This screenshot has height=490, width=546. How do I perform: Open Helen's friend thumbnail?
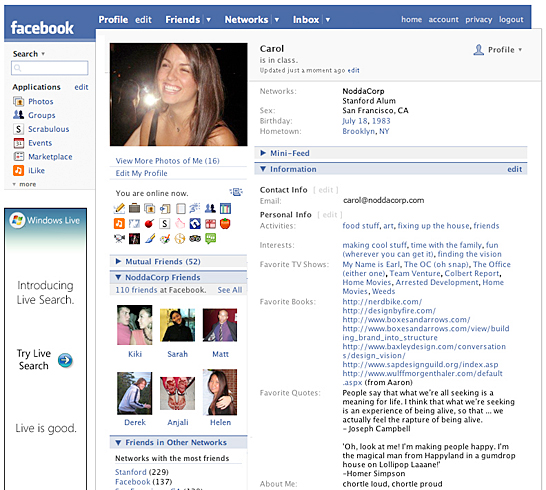coord(220,392)
